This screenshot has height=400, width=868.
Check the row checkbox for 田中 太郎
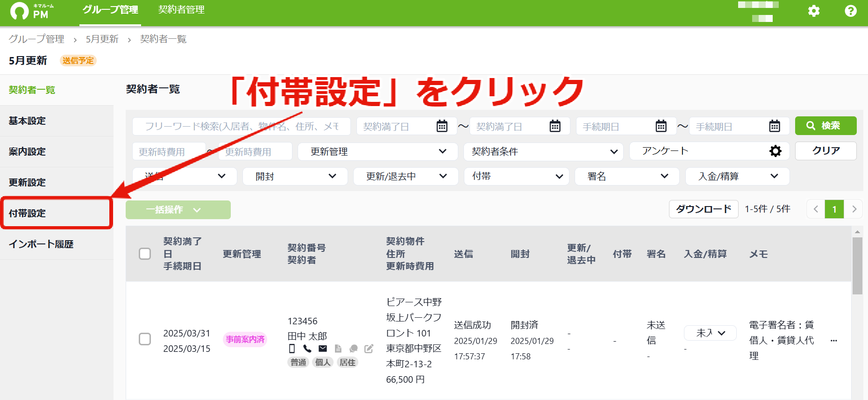(x=145, y=339)
